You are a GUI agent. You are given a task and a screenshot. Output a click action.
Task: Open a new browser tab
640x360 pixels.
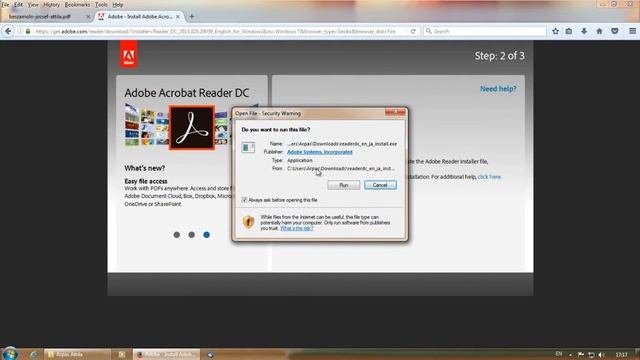pyautogui.click(x=191, y=17)
